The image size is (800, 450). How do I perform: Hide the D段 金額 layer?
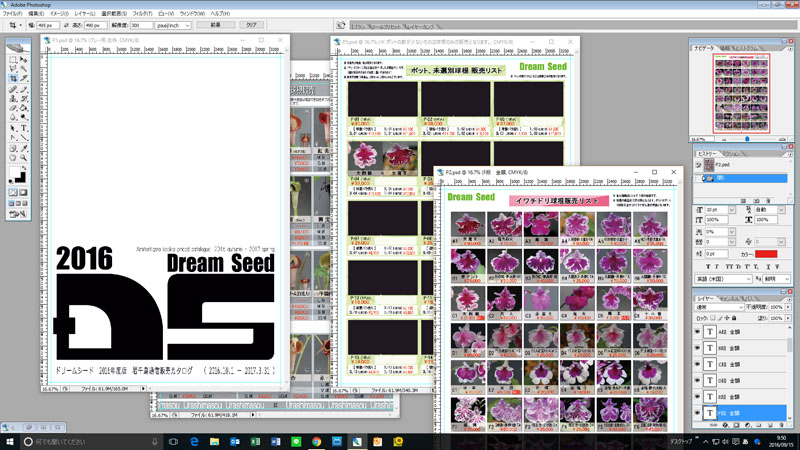click(697, 381)
